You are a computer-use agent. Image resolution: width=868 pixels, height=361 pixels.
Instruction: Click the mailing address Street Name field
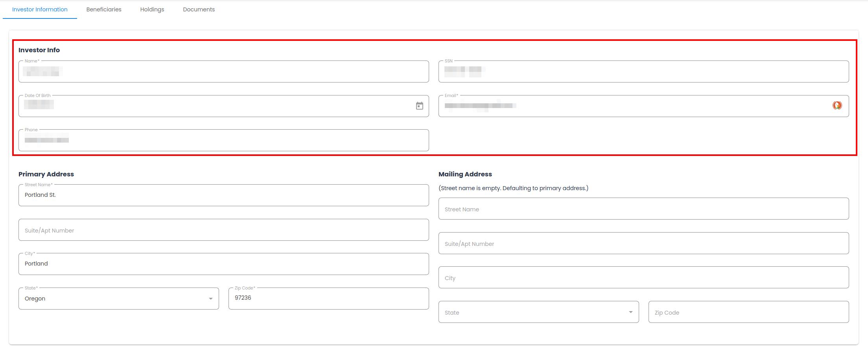pos(643,209)
